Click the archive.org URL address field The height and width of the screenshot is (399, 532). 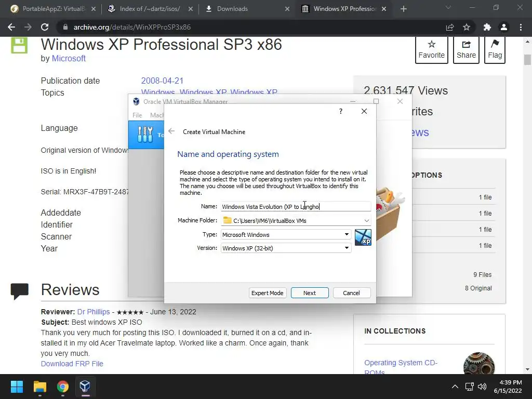click(251, 27)
